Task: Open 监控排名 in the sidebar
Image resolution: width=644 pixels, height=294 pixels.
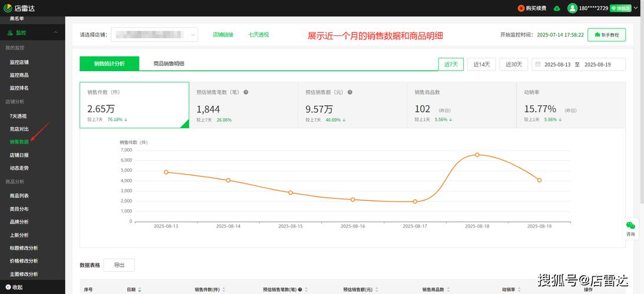Action: (19, 88)
